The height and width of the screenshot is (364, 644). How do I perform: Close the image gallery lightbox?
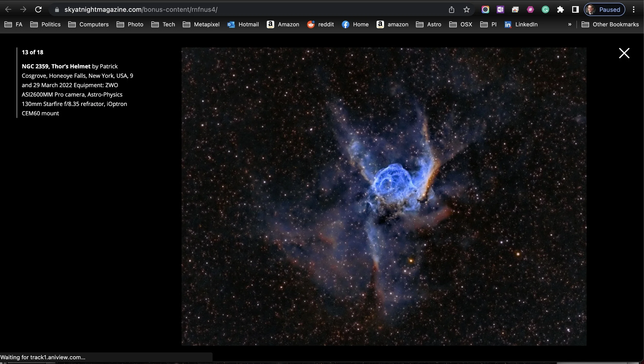pos(624,53)
